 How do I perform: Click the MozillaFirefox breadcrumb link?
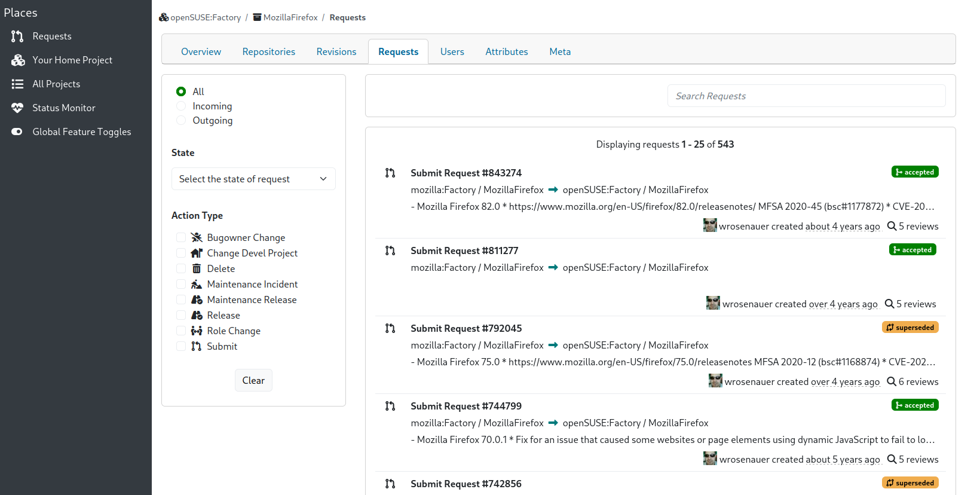tap(290, 17)
